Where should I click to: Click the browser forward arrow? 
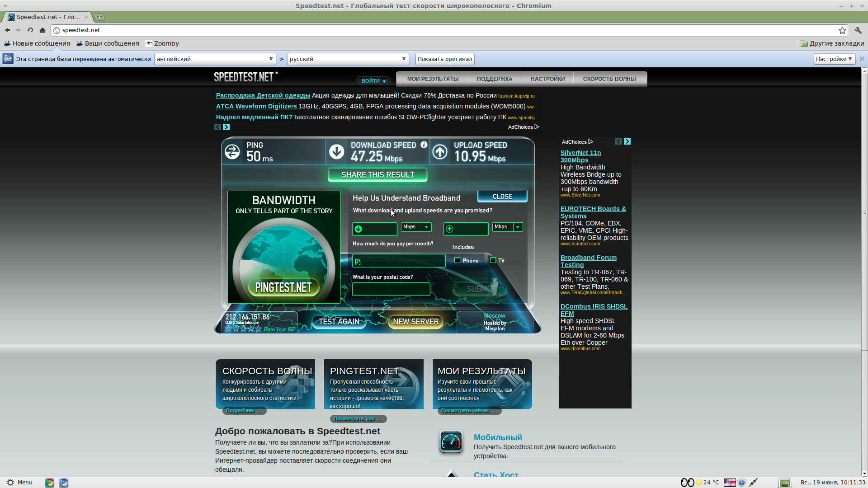[x=19, y=30]
